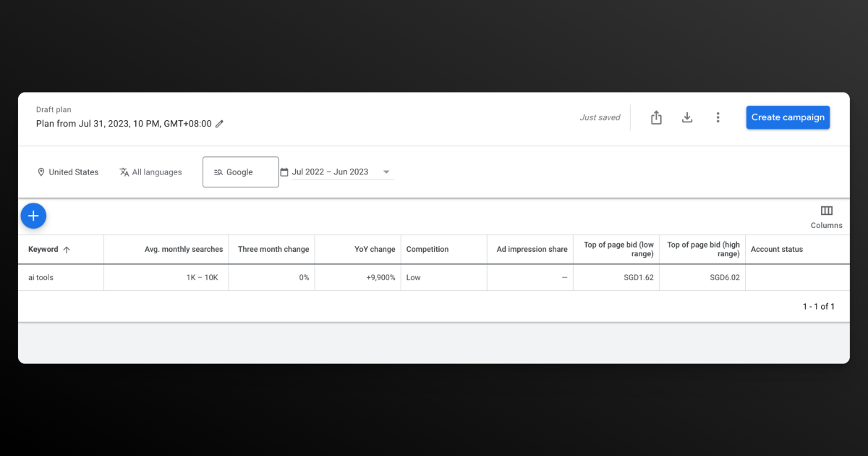Click the share plan icon

[656, 117]
